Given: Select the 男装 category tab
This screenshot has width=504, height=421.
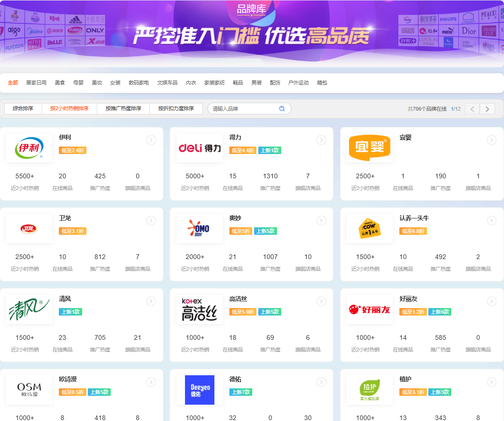Looking at the screenshot, I should point(256,83).
